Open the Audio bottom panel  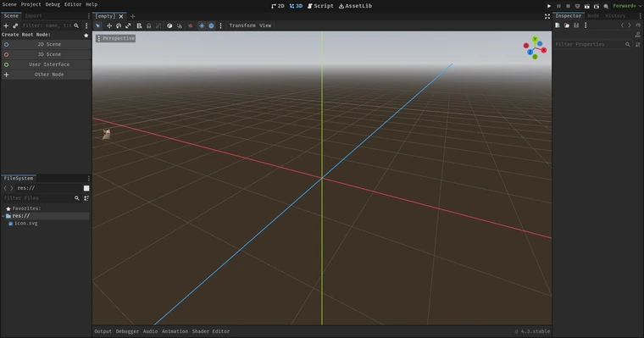[150, 331]
